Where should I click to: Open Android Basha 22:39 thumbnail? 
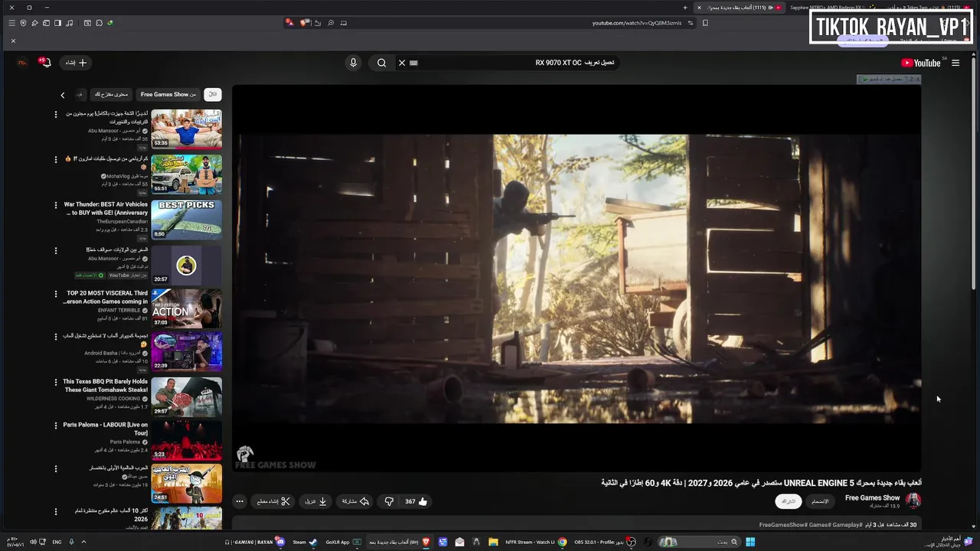[x=186, y=352]
